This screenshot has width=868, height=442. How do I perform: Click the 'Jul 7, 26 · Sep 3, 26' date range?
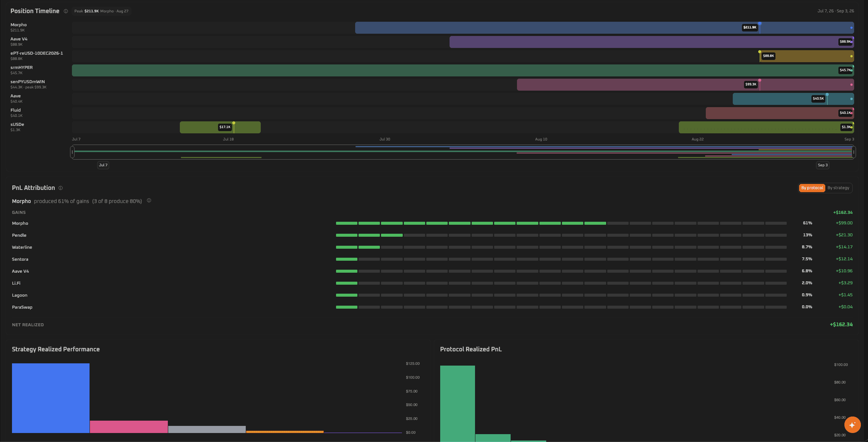[x=836, y=11]
